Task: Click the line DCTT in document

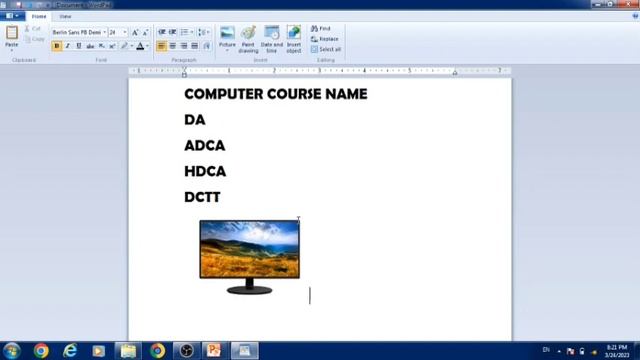Action: point(202,197)
